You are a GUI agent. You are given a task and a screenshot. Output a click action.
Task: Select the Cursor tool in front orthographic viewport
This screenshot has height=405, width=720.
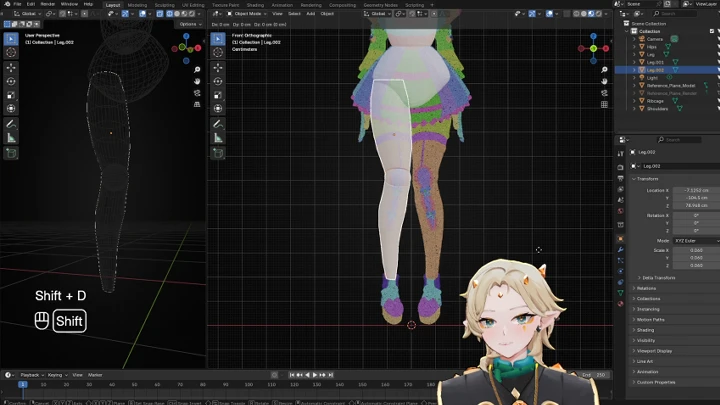click(218, 52)
